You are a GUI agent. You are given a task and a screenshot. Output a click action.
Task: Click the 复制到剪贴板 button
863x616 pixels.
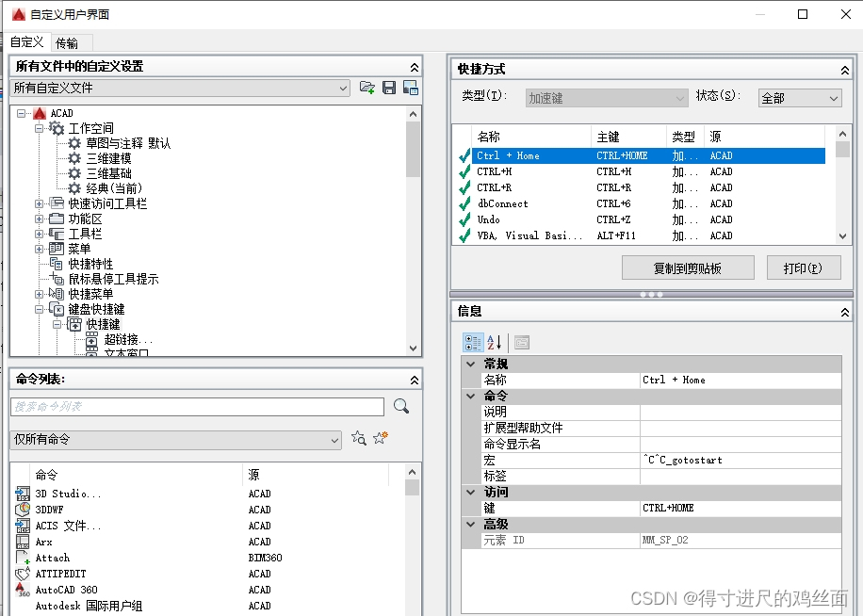[x=688, y=267]
